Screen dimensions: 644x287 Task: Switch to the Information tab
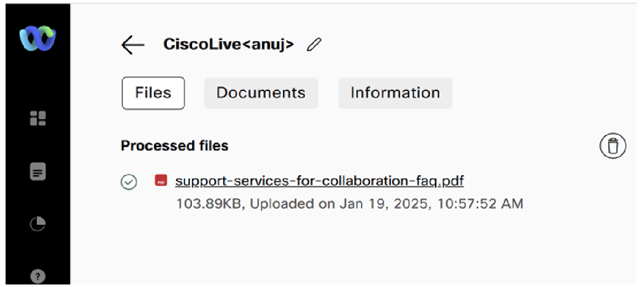pyautogui.click(x=395, y=93)
